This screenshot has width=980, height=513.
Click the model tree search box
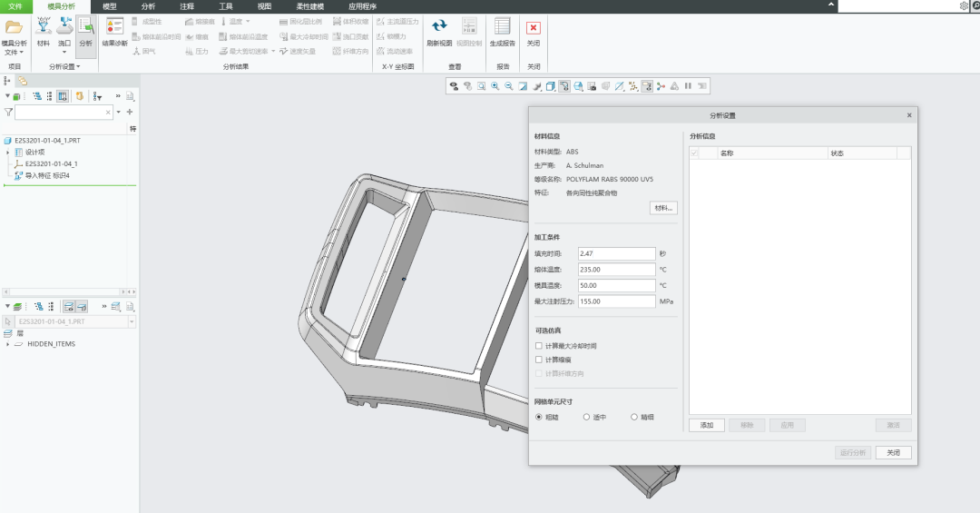64,112
